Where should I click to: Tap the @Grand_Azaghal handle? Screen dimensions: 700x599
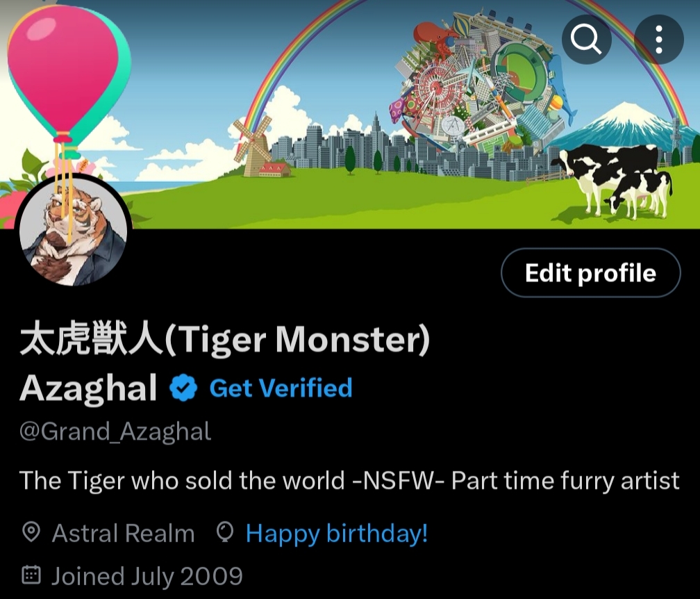tap(115, 432)
